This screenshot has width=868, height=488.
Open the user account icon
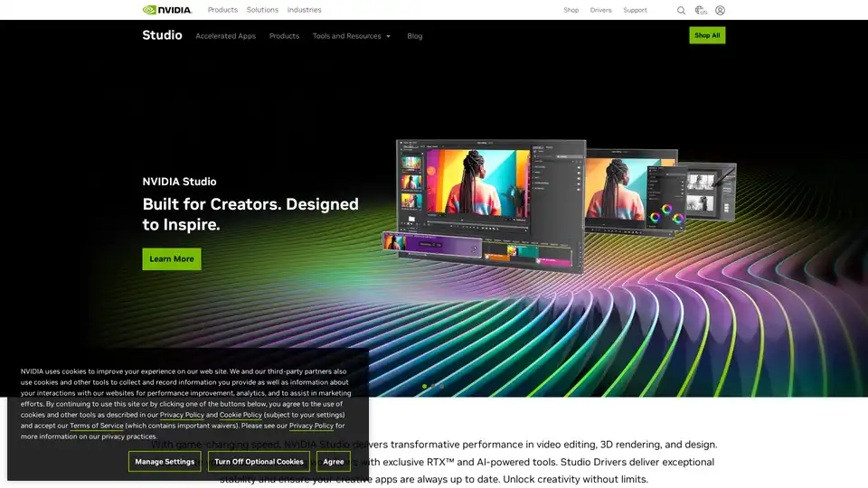point(720,11)
